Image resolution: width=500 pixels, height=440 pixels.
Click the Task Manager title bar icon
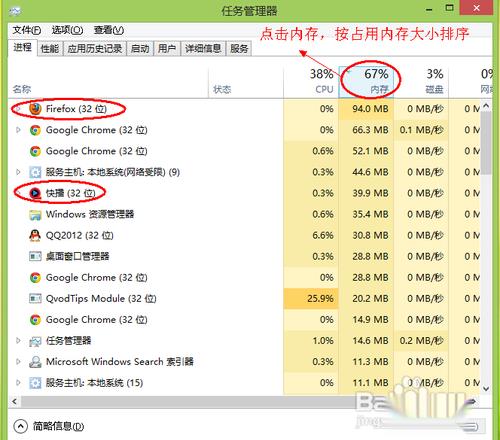(x=15, y=12)
